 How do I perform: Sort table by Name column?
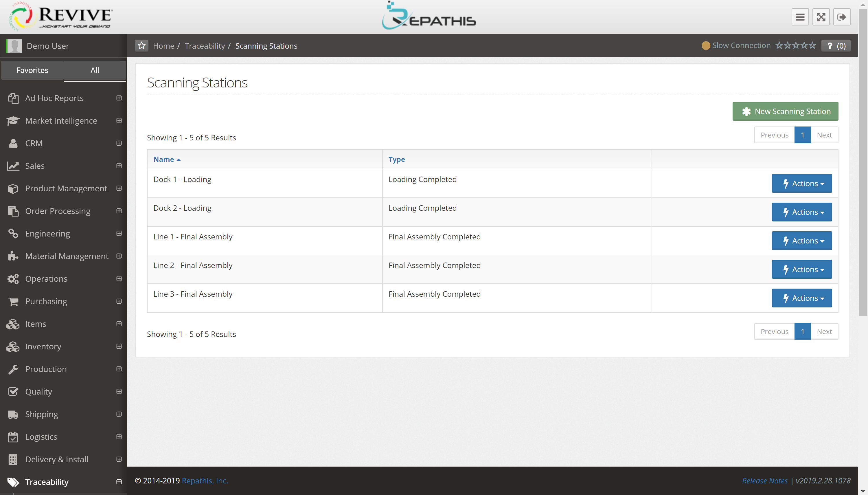tap(167, 159)
